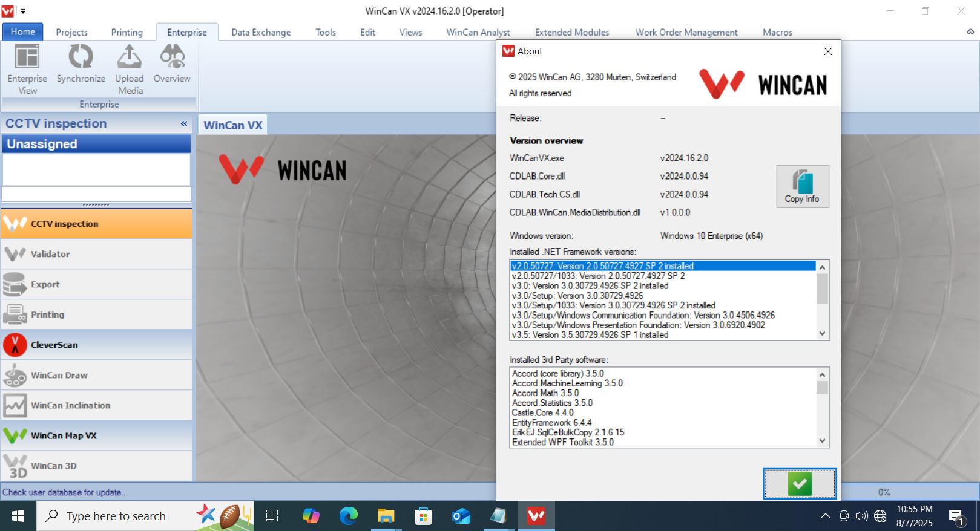The image size is (980, 531).
Task: Collapse the CCTV inspection side panel
Action: (184, 123)
